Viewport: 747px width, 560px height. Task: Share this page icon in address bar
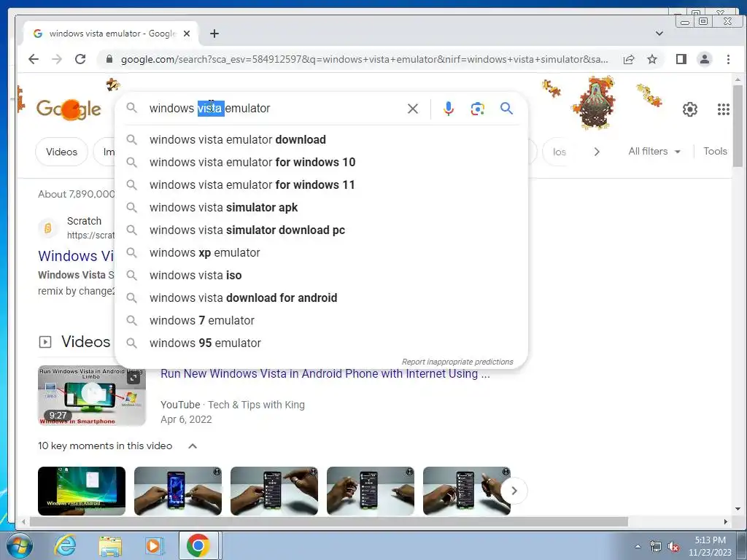coord(629,59)
